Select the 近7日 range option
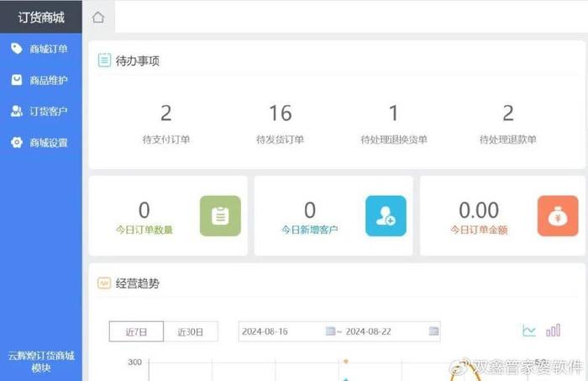This screenshot has width=588, height=381. [x=136, y=331]
